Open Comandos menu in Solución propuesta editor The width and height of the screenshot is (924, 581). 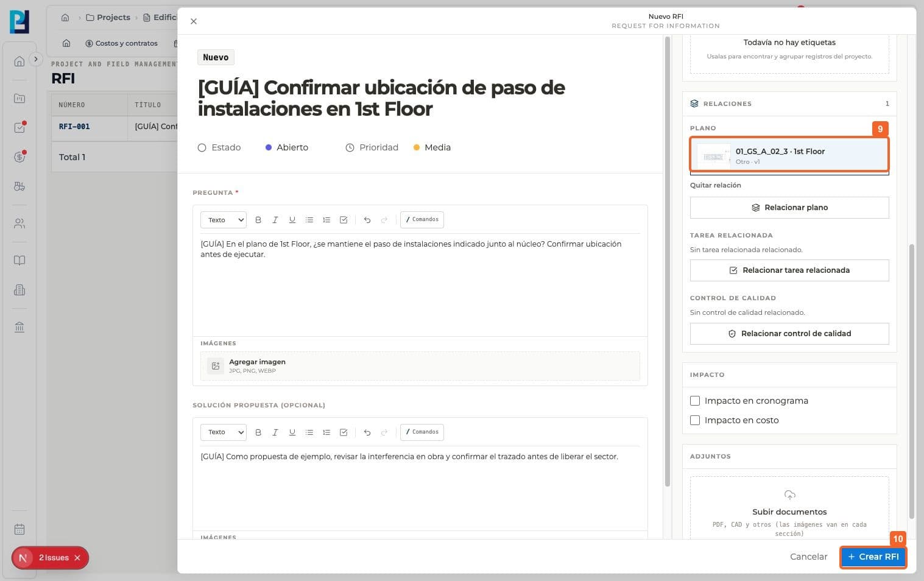point(422,432)
